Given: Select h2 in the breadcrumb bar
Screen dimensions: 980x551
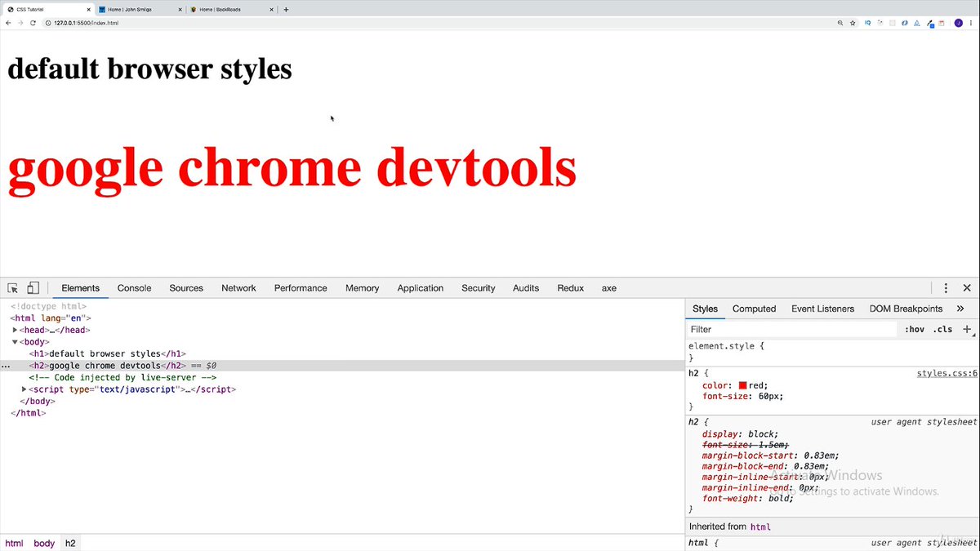Looking at the screenshot, I should point(70,542).
